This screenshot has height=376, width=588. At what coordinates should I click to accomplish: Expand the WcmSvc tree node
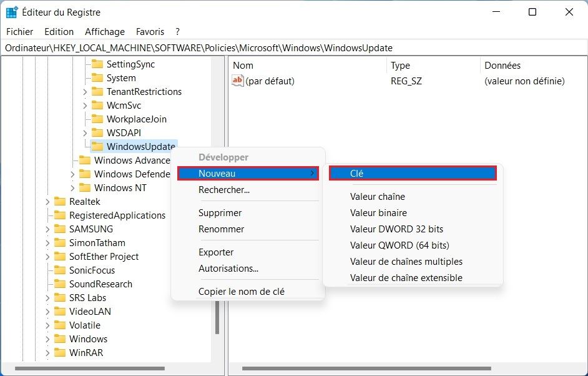(x=85, y=106)
